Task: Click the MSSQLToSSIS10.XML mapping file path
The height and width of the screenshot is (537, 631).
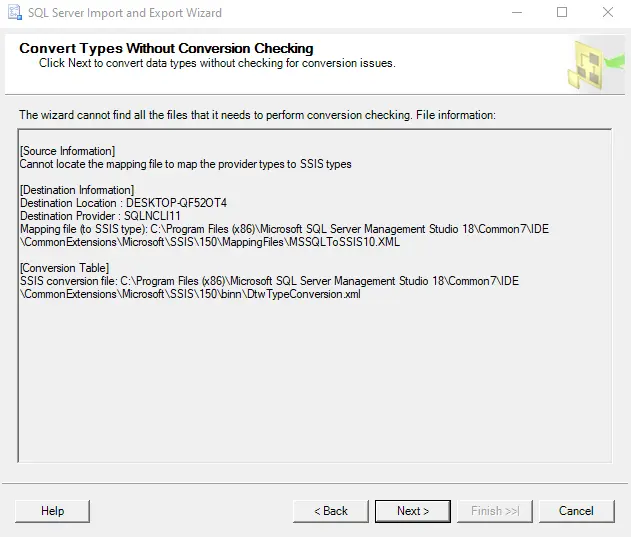Action: click(210, 242)
